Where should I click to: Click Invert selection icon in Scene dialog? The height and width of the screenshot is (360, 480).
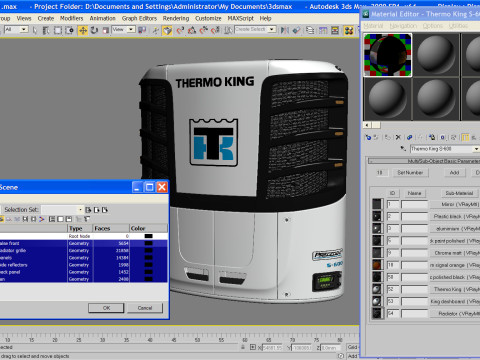point(69,219)
